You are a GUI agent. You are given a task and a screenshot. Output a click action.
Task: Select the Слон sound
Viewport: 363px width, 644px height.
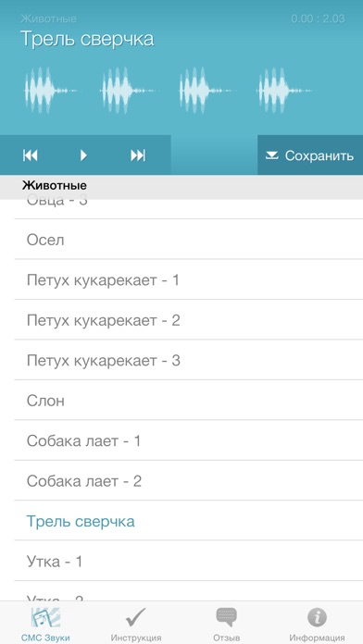(x=189, y=401)
